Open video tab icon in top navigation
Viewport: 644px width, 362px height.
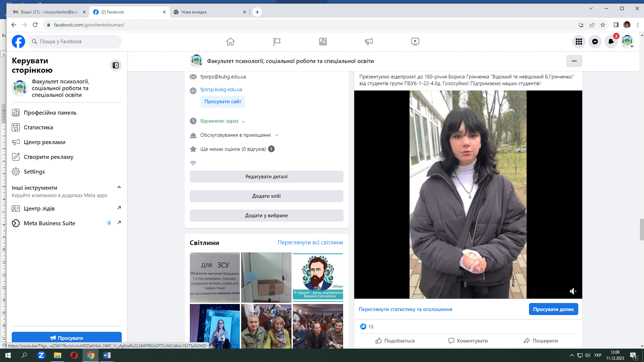pyautogui.click(x=415, y=42)
